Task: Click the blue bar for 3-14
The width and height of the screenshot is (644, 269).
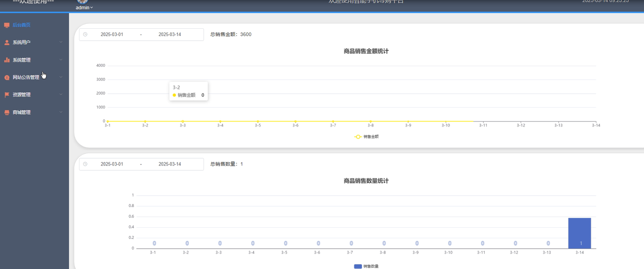Action: pos(580,233)
